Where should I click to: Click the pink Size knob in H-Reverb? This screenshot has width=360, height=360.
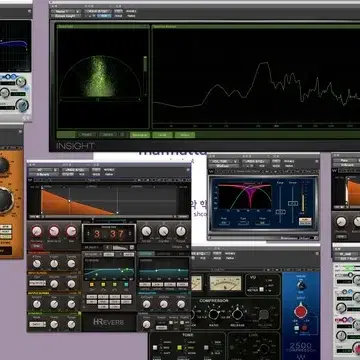click(x=71, y=231)
